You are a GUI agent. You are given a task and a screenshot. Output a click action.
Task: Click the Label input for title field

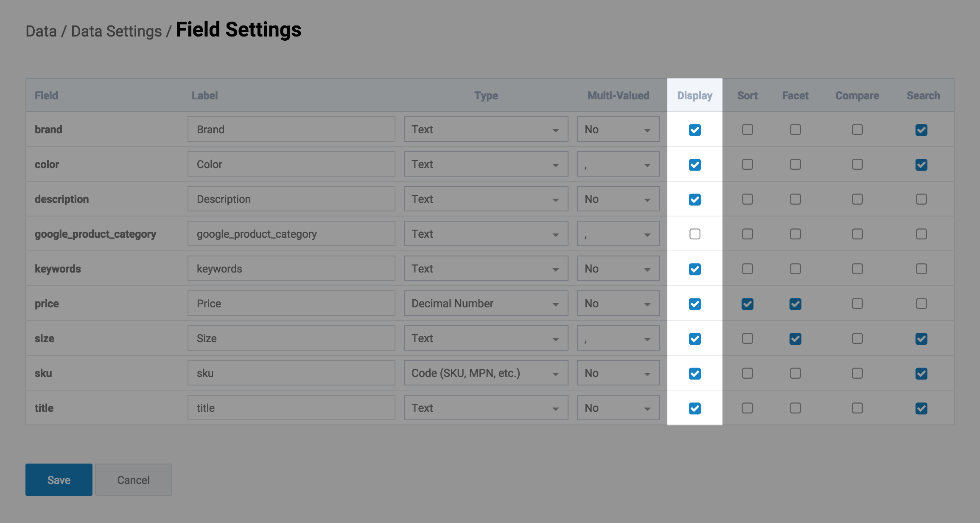(x=291, y=408)
